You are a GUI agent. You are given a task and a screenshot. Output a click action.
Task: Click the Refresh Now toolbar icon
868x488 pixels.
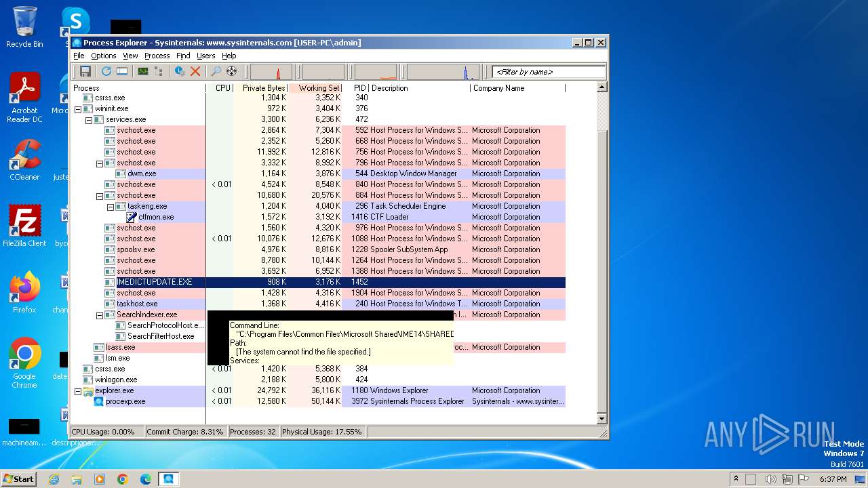click(106, 71)
